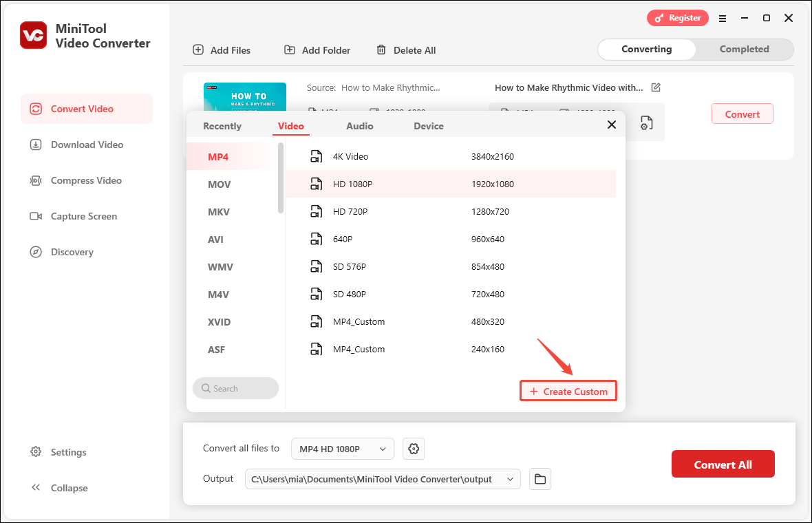Screen dimensions: 812x523
Task: Switch to the Completed tab
Action: pyautogui.click(x=744, y=49)
